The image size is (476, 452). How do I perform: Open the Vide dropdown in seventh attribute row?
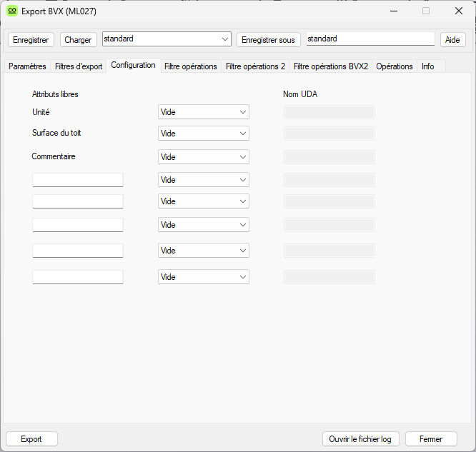point(204,251)
